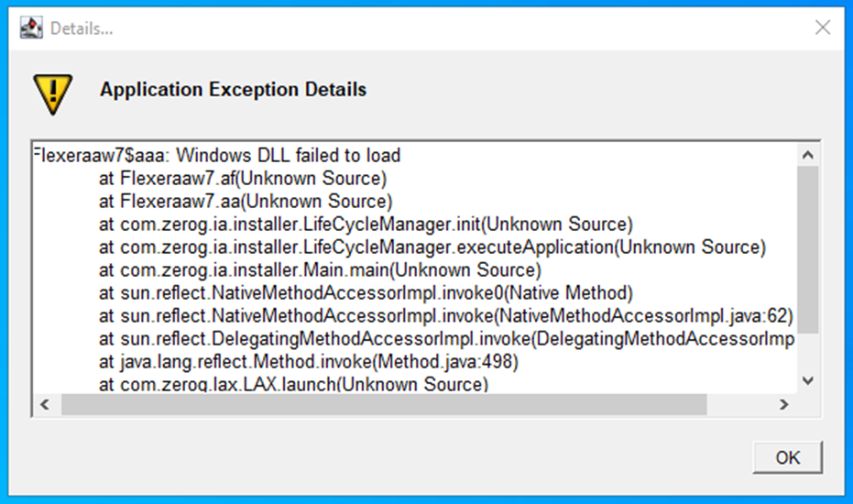
Task: Click the LifeCycleManager.executeApplication stack trace line
Action: tap(432, 247)
